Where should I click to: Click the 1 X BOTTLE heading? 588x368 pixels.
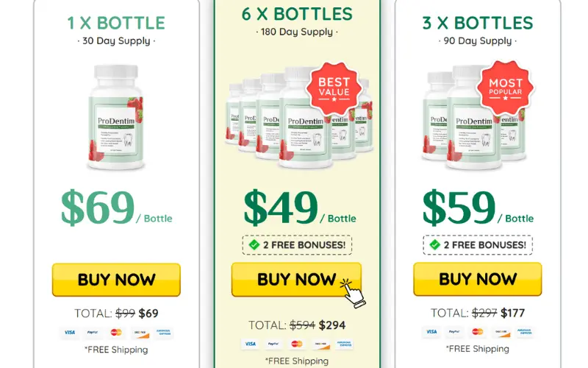click(x=116, y=23)
